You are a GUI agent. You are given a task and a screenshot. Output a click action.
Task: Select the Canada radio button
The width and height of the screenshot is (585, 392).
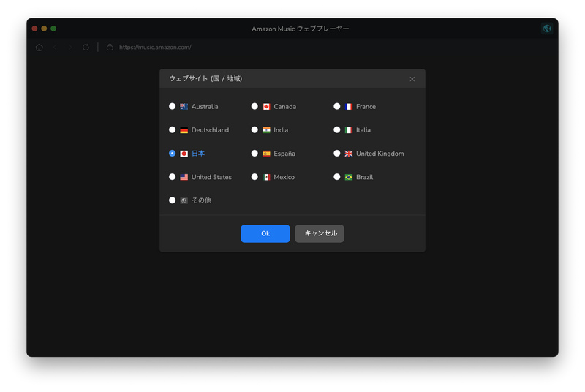[254, 106]
